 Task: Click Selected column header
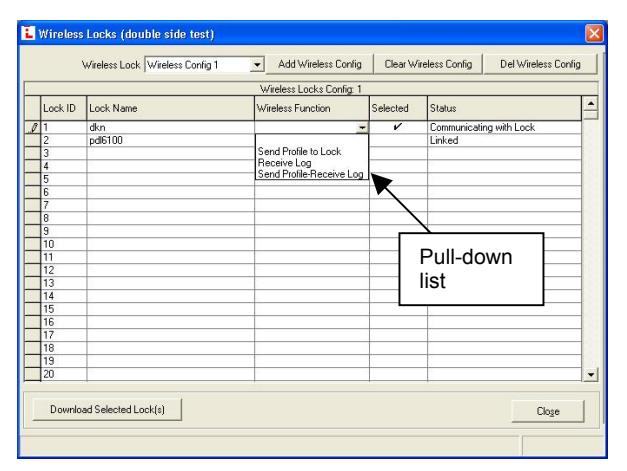(x=398, y=108)
